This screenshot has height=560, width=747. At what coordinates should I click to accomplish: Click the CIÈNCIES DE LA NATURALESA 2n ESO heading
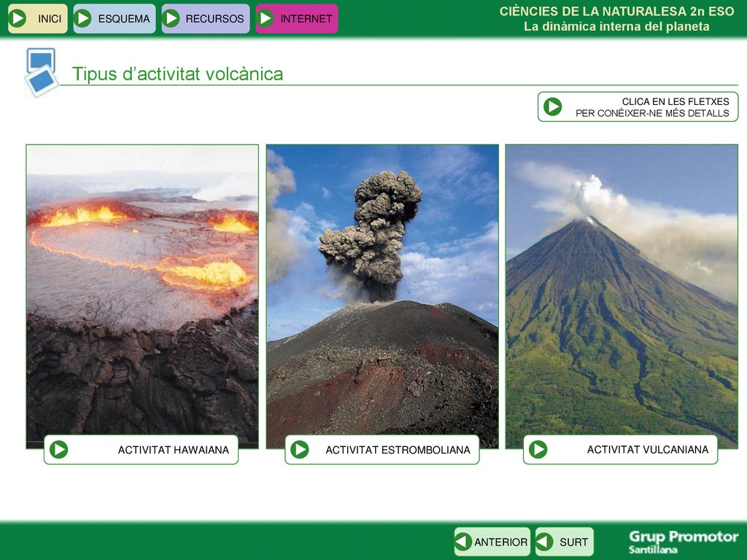pos(617,12)
